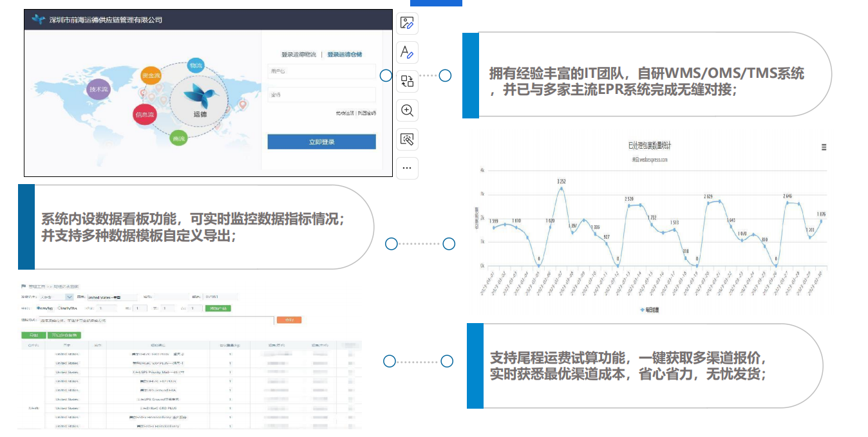Select the text edit (A with pencil) icon
868x437 pixels.
click(407, 52)
